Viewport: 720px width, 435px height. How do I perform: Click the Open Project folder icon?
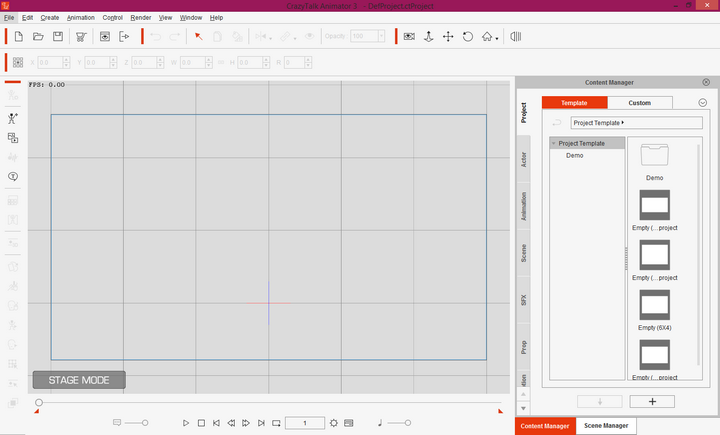[38, 36]
